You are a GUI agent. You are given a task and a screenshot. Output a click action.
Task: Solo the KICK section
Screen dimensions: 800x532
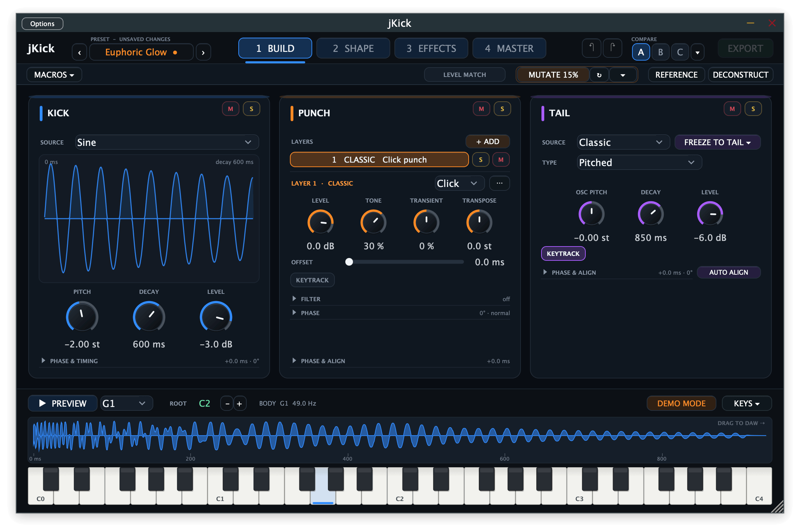tap(252, 109)
